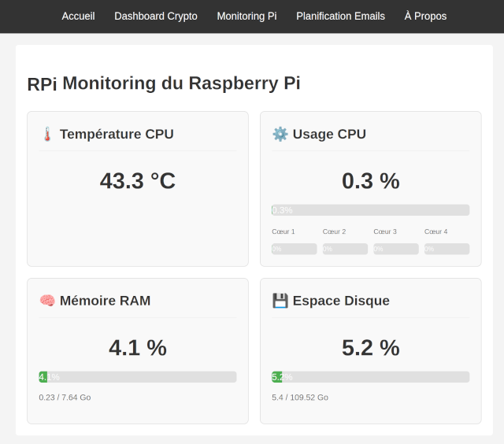Click the floppy disk icon beside Espace Disque
The height and width of the screenshot is (444, 504).
click(x=280, y=301)
